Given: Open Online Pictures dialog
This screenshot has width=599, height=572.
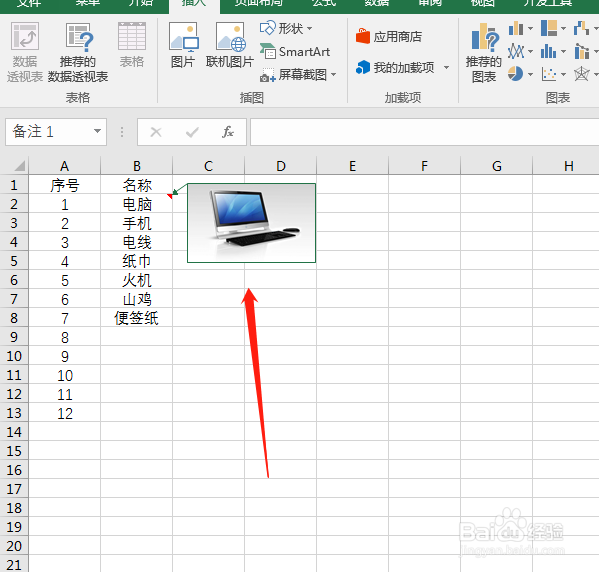Looking at the screenshot, I should click(x=230, y=45).
